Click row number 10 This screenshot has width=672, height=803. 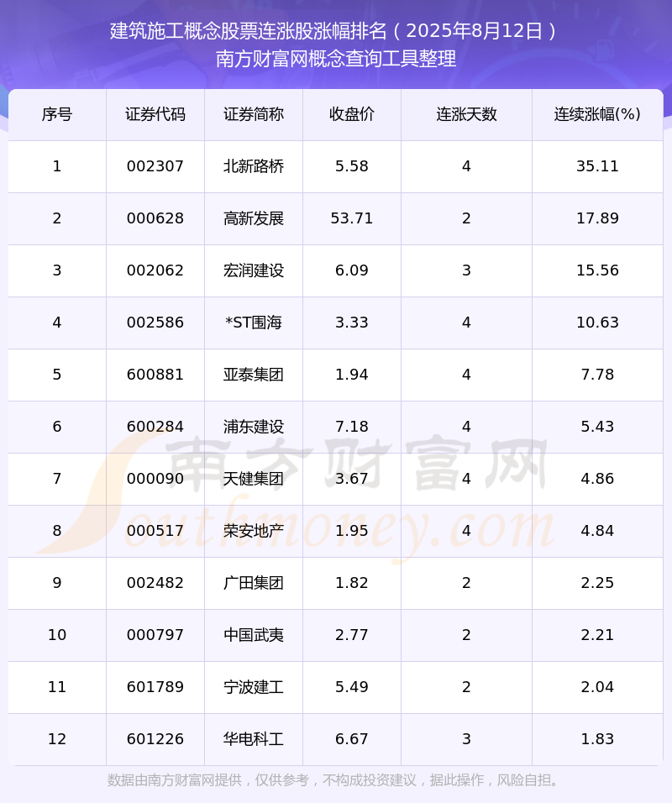click(x=57, y=635)
